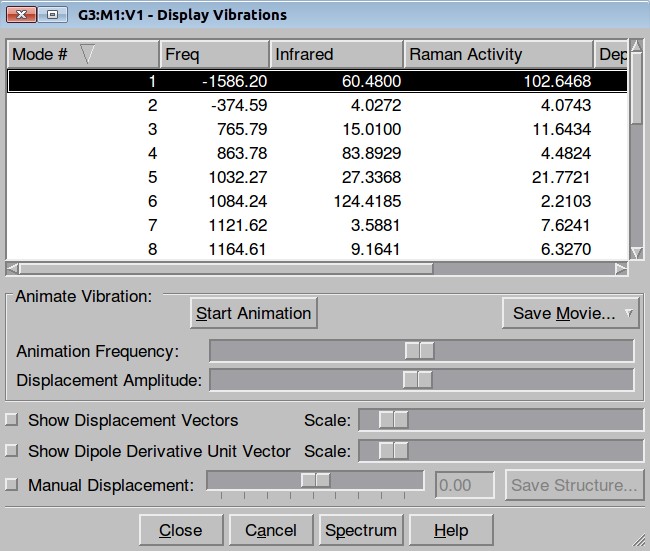Select mode 8 frequency 1164.61
This screenshot has height=551, width=650.
[x=317, y=249]
